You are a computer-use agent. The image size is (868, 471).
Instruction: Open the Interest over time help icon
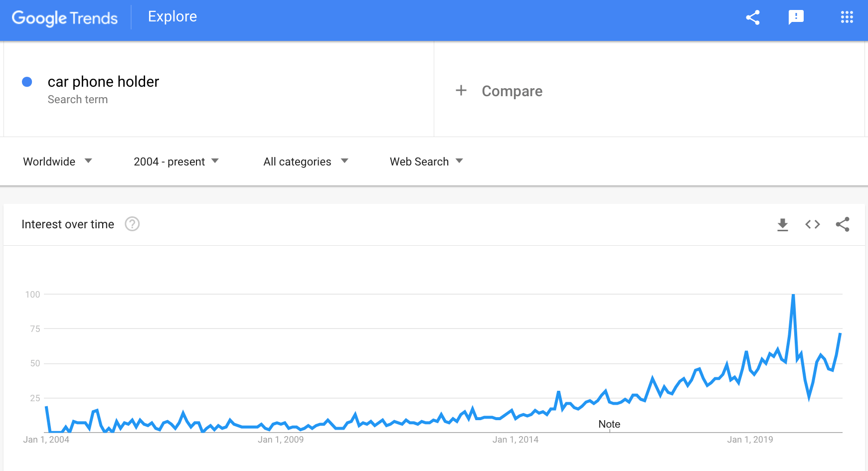click(132, 224)
